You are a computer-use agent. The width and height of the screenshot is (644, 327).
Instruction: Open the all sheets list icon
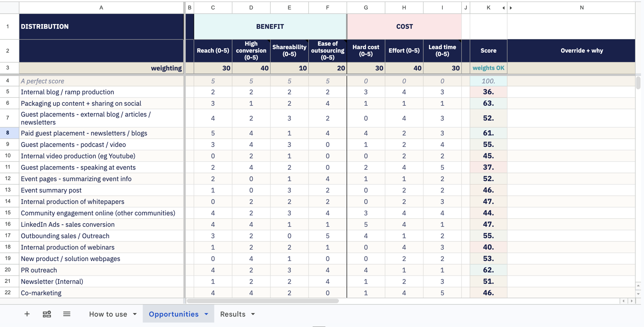coord(67,314)
